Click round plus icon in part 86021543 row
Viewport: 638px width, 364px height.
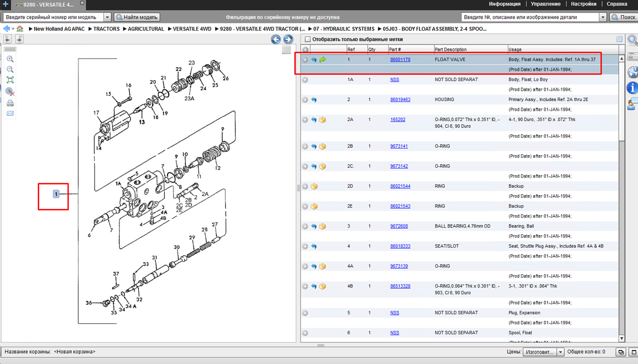(305, 206)
